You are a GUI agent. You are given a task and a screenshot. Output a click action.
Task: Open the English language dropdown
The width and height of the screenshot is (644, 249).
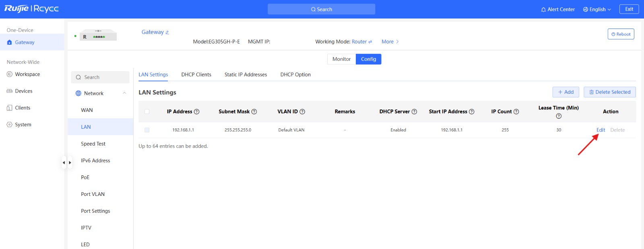597,9
